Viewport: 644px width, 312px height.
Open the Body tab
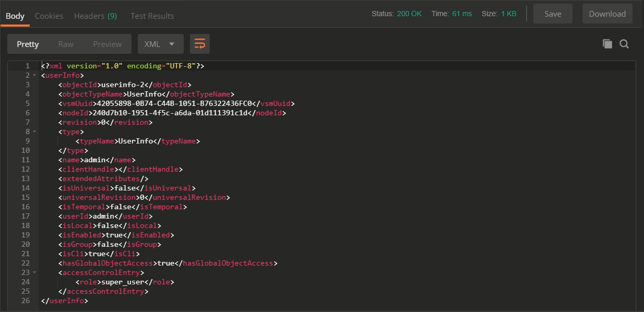15,16
